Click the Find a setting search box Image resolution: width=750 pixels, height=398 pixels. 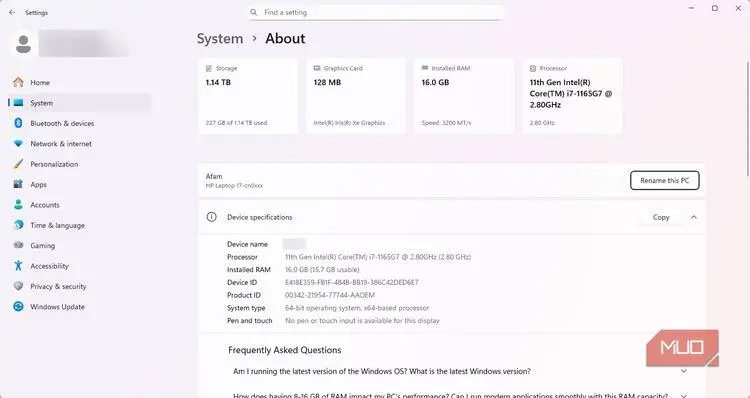(x=376, y=12)
